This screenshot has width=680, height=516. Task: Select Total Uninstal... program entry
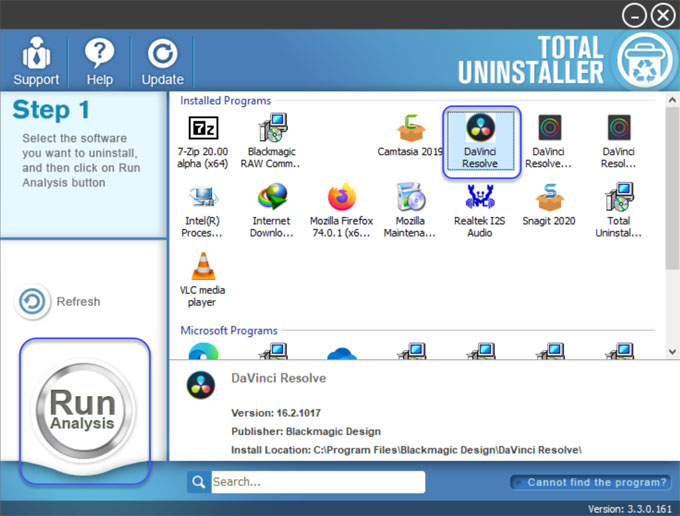[x=618, y=211]
